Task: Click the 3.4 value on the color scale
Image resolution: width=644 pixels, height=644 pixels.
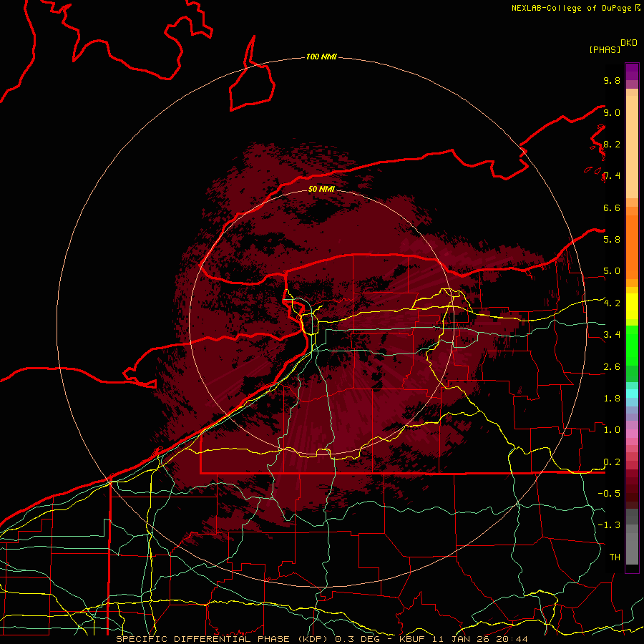Action: [612, 334]
